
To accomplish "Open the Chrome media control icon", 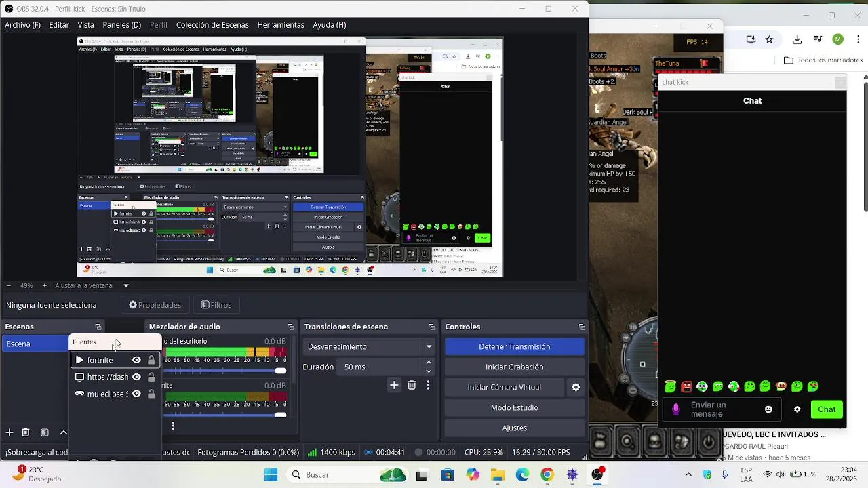I will click(818, 39).
